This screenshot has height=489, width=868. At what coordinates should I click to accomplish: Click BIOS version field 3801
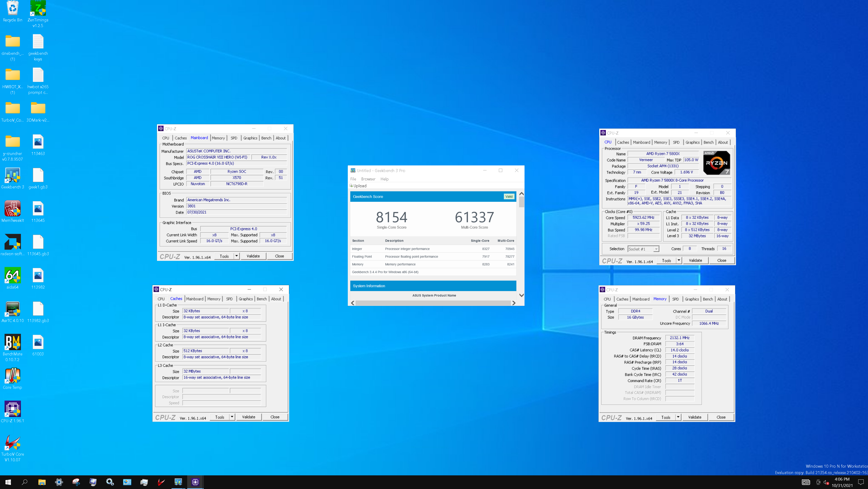[x=236, y=206]
